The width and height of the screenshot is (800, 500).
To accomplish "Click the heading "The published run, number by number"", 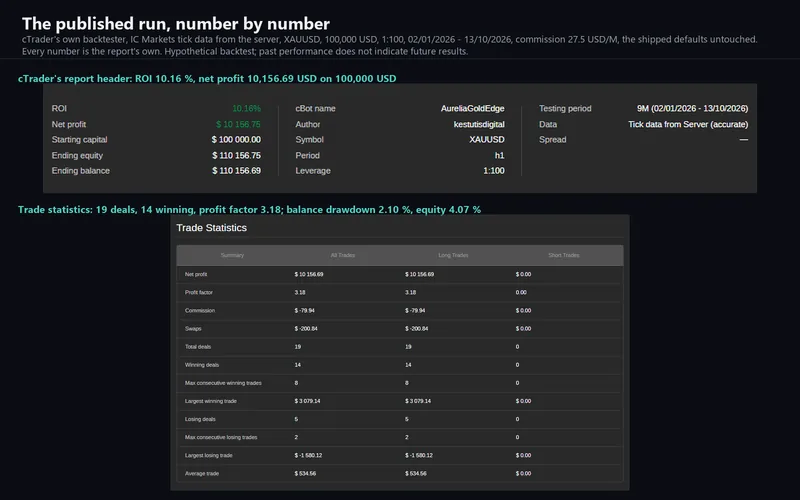I will pyautogui.click(x=176, y=23).
